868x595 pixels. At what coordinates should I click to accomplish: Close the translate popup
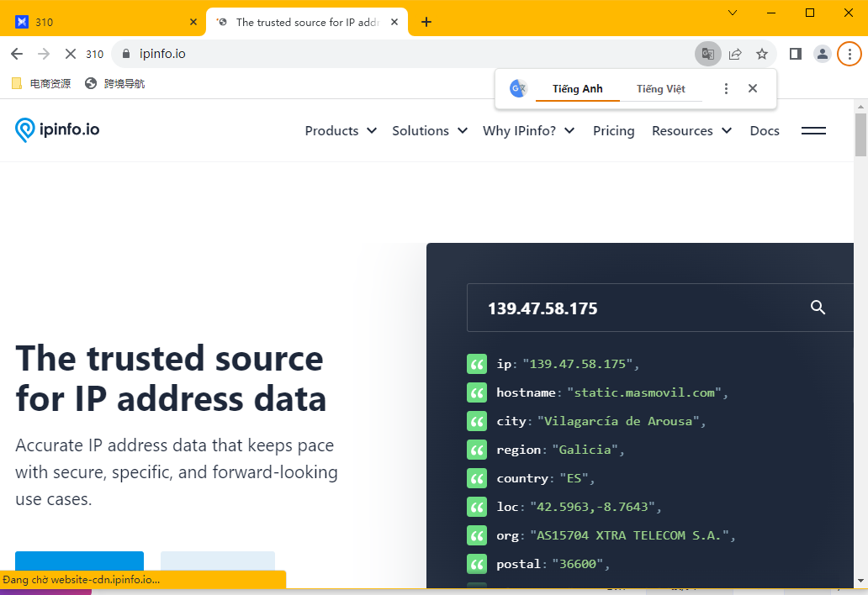(x=753, y=88)
